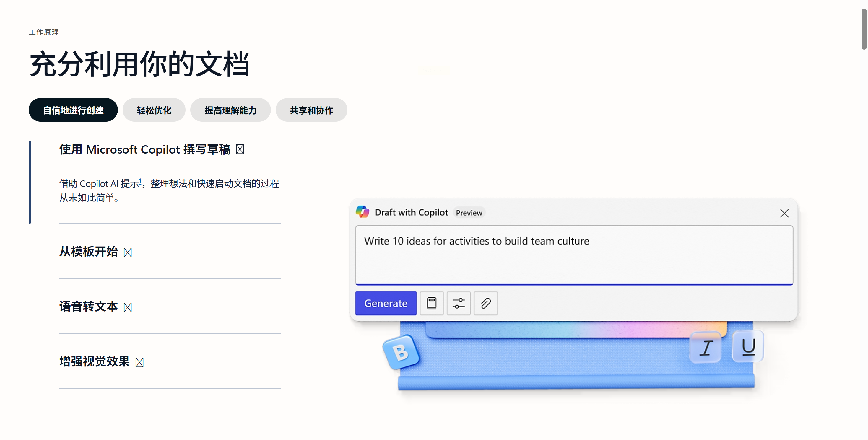Click the footnote 1 superscript link

tap(140, 181)
